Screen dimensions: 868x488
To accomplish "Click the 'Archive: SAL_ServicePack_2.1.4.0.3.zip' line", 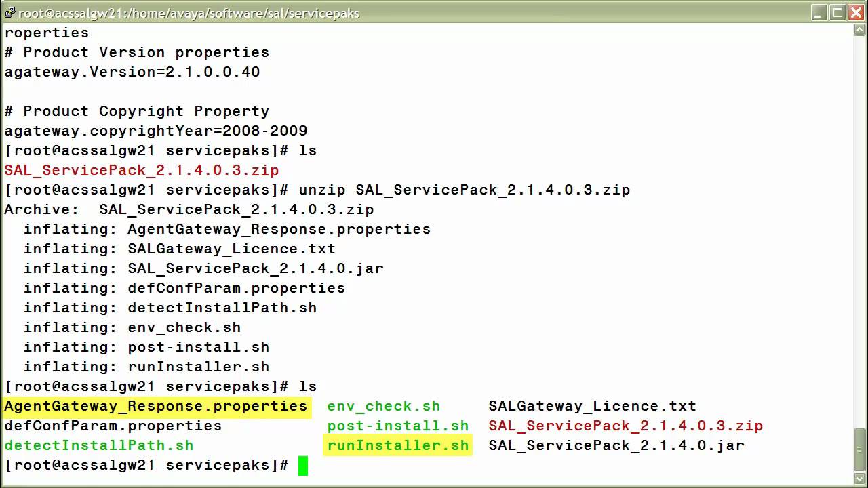I will [x=189, y=209].
